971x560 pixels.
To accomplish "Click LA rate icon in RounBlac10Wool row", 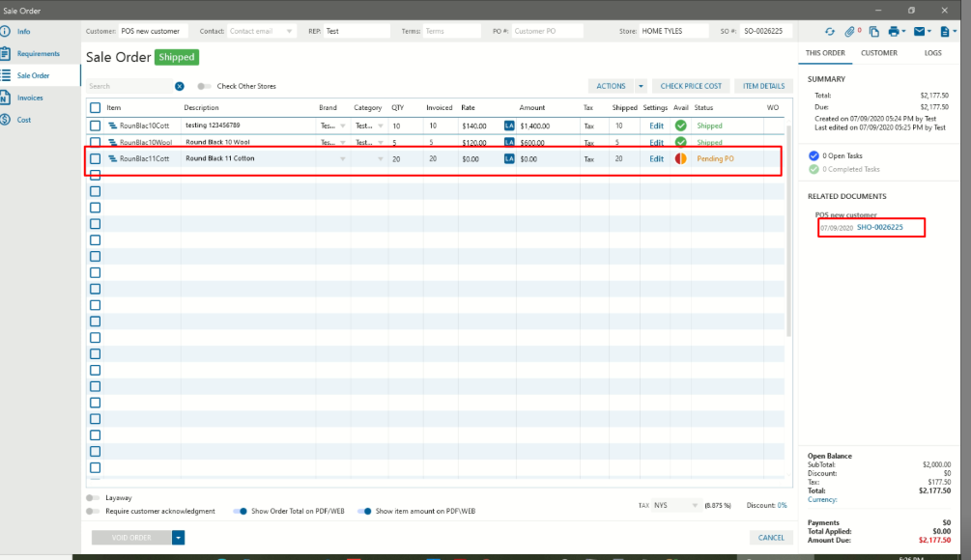I will [509, 142].
